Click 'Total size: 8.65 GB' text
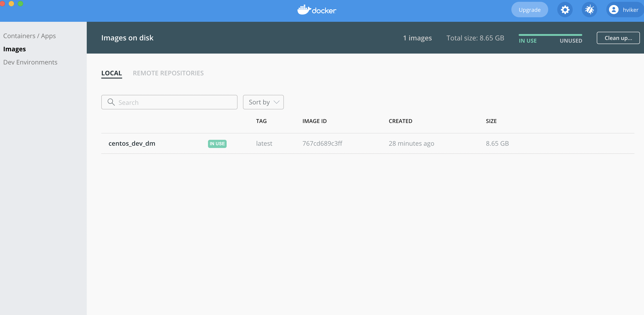Viewport: 644px width, 315px height. (475, 38)
